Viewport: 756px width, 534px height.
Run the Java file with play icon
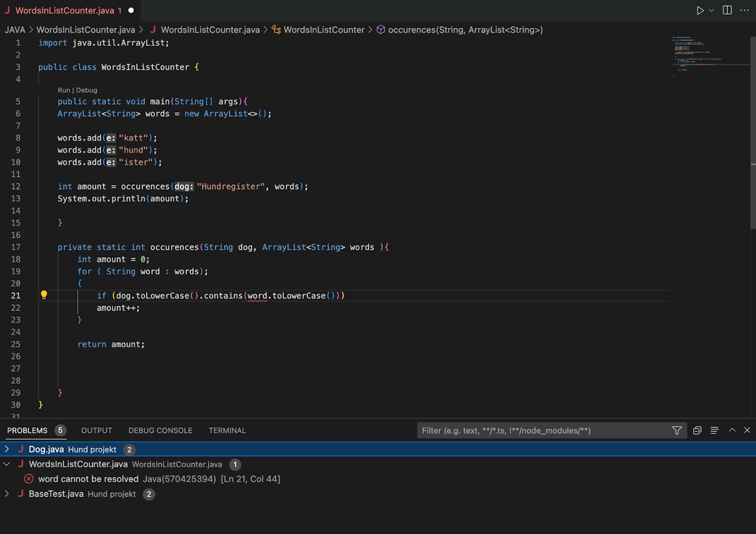700,10
